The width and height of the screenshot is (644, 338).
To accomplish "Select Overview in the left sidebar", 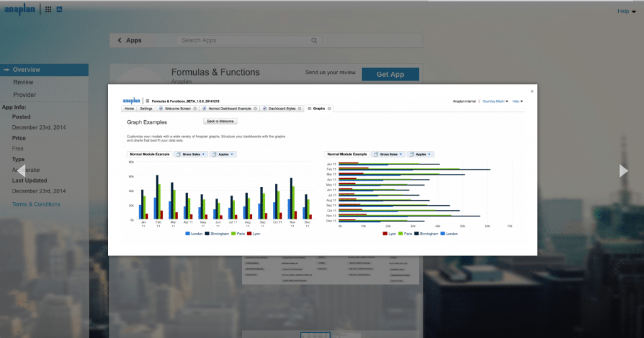I will (44, 70).
